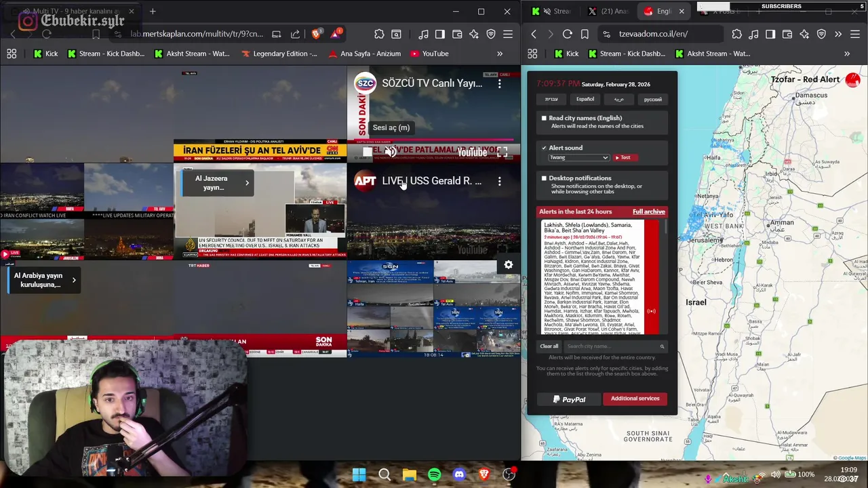The image size is (868, 488).
Task: Open Ana Sayfa - Anizium bookmark
Action: 364,54
